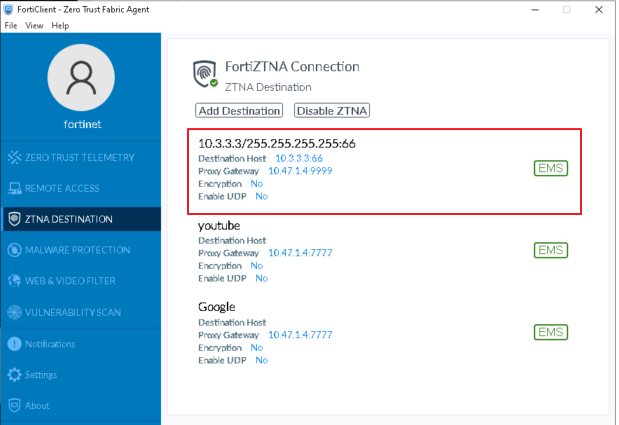Open Notifications page

click(81, 344)
